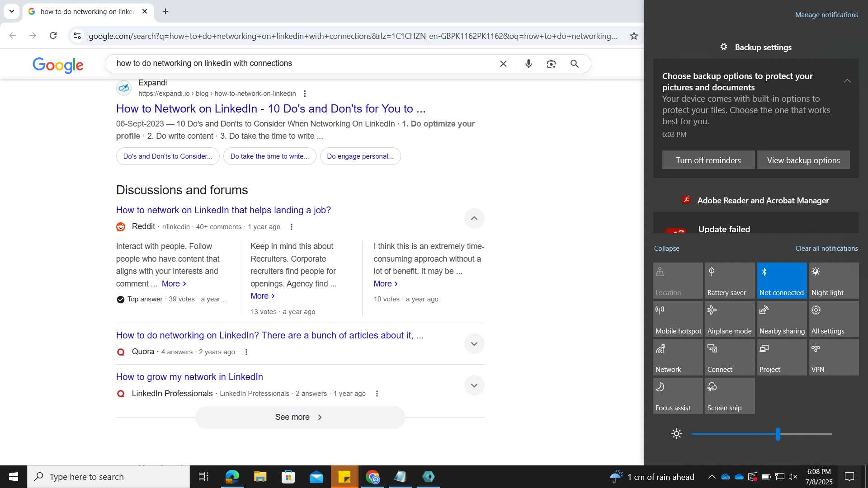Open more options for Expandi result
Screen dimensions: 868x488
click(305, 94)
